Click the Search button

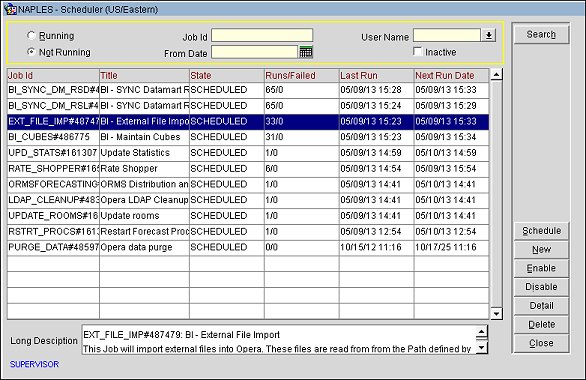pyautogui.click(x=541, y=34)
